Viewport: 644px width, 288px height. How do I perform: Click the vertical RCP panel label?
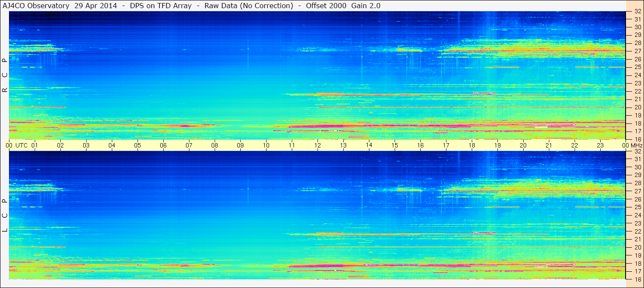click(x=5, y=75)
